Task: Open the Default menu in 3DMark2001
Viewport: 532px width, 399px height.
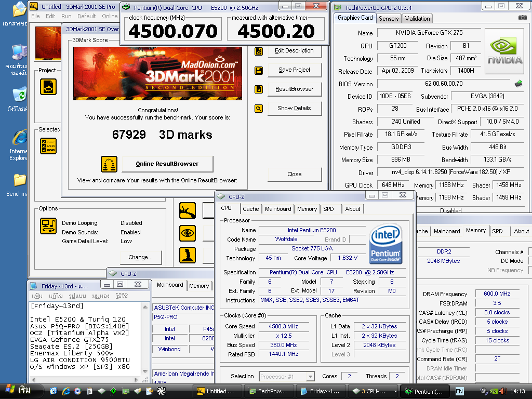Action: click(87, 16)
